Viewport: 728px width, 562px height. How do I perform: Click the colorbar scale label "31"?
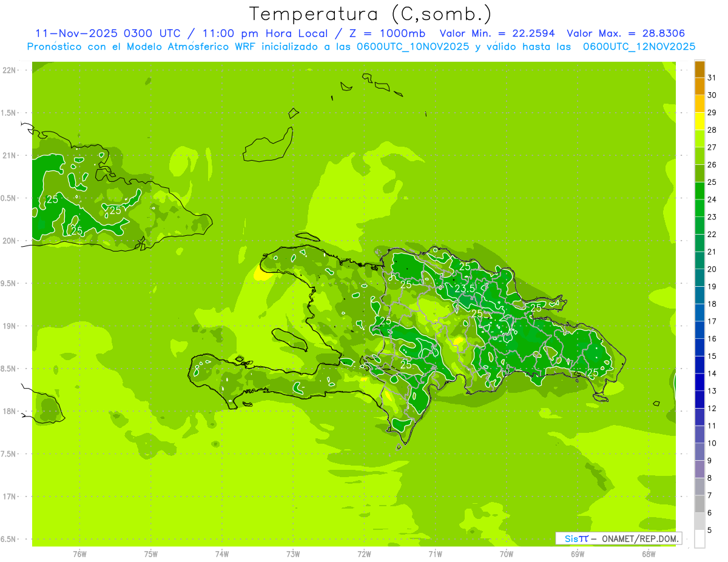click(x=712, y=78)
